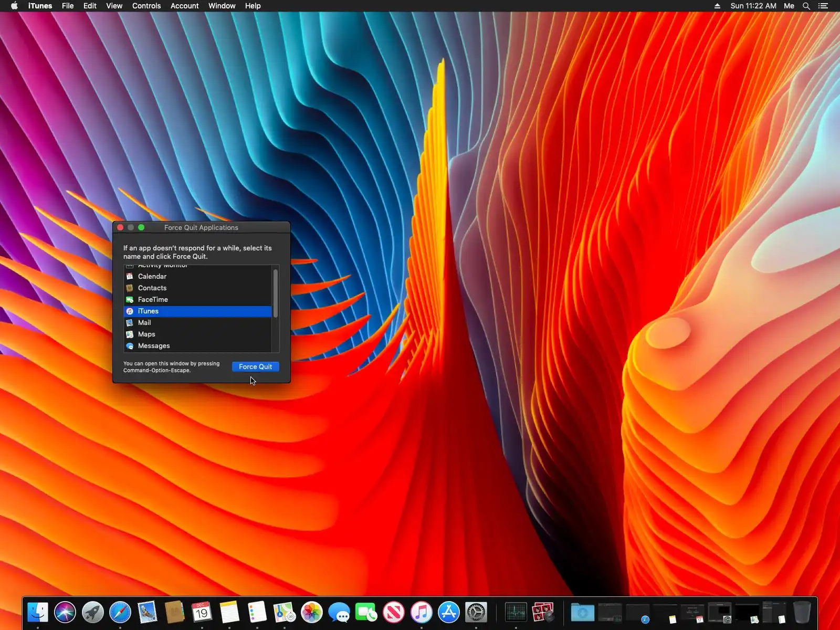Open the Window menu
The width and height of the screenshot is (840, 630).
[x=222, y=6]
